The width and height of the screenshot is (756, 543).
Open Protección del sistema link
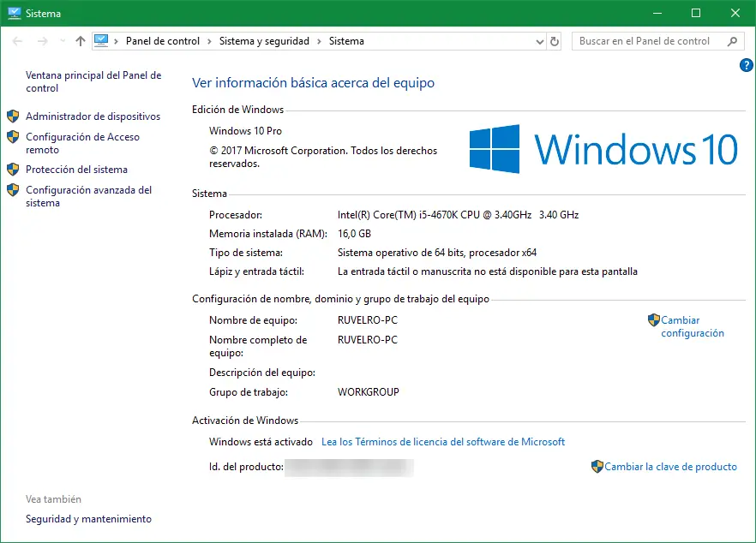(76, 170)
